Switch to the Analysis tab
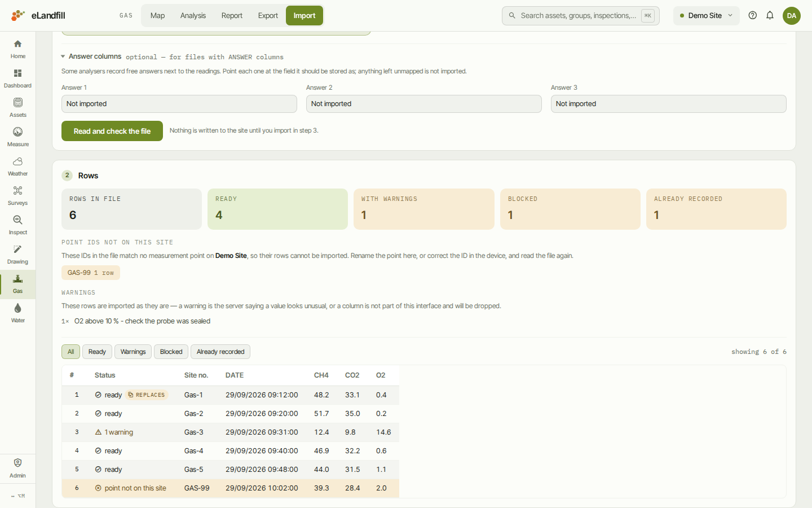The image size is (812, 508). point(193,15)
